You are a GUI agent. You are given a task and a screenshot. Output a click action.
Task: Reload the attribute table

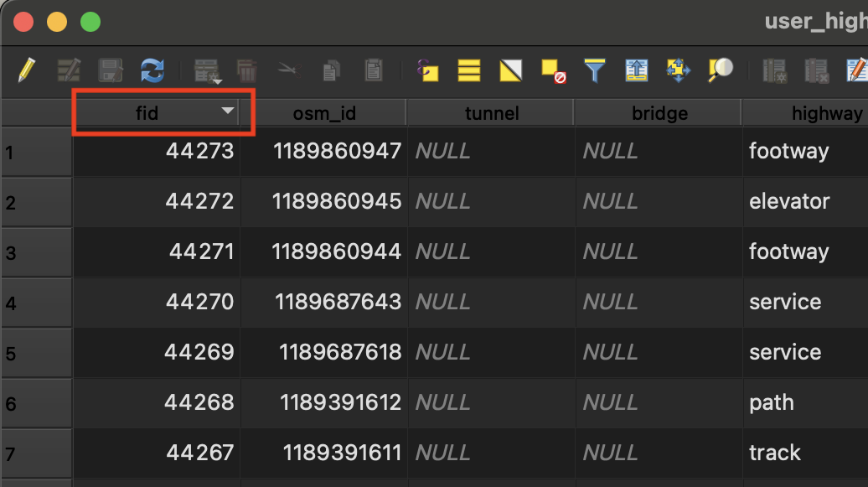pos(152,70)
